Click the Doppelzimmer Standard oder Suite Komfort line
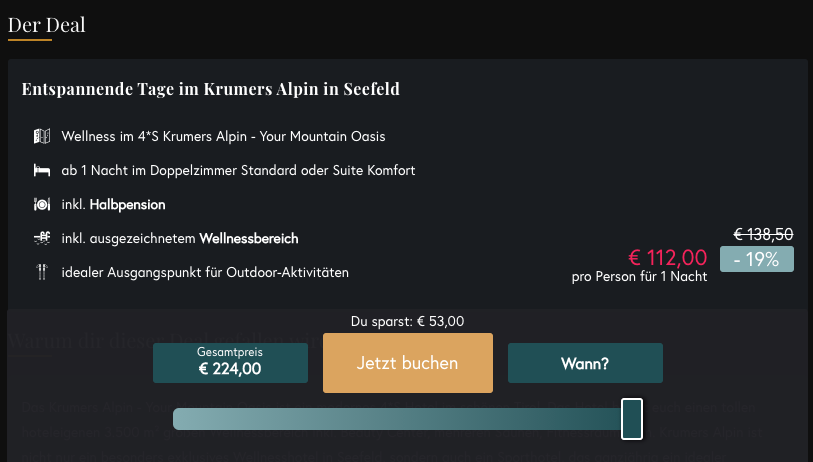Viewport: 813px width, 462px height. 239,171
